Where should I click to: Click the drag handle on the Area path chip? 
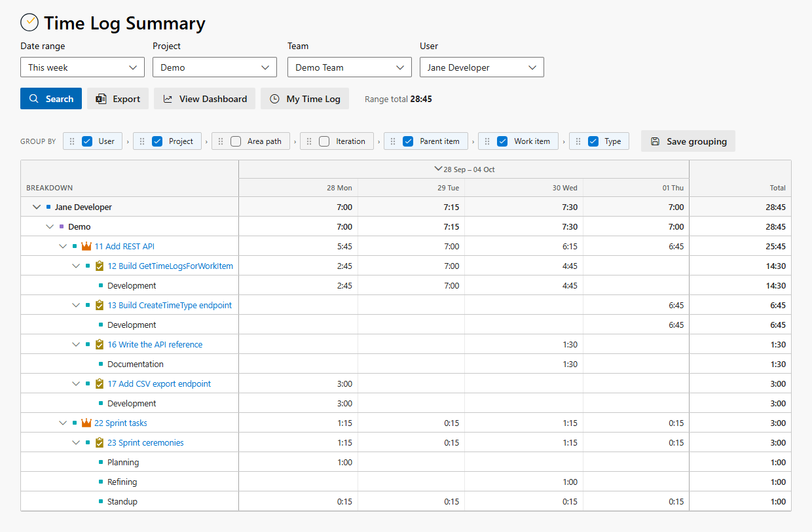point(221,141)
